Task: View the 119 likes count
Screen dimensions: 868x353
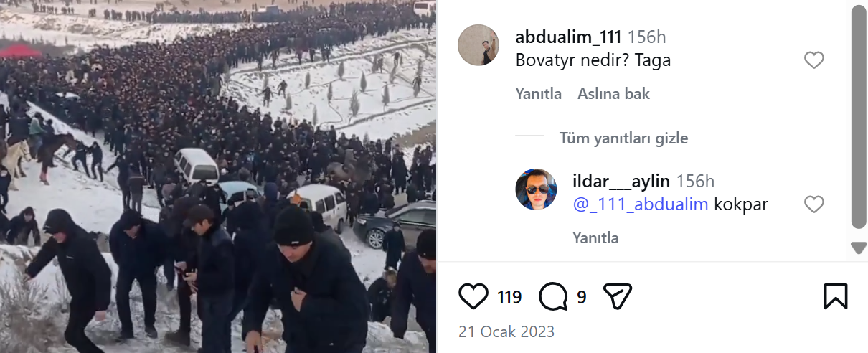Action: [x=509, y=297]
